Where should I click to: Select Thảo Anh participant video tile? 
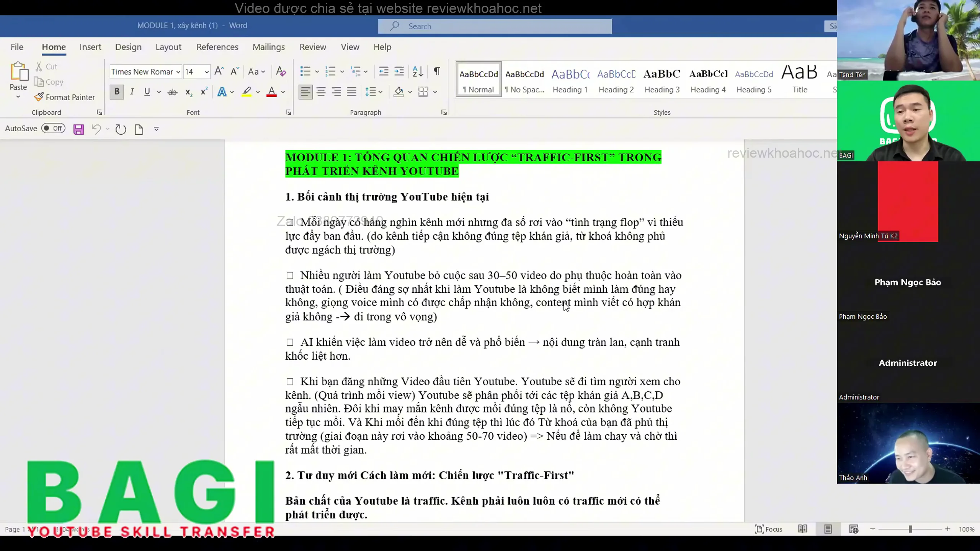click(x=908, y=443)
